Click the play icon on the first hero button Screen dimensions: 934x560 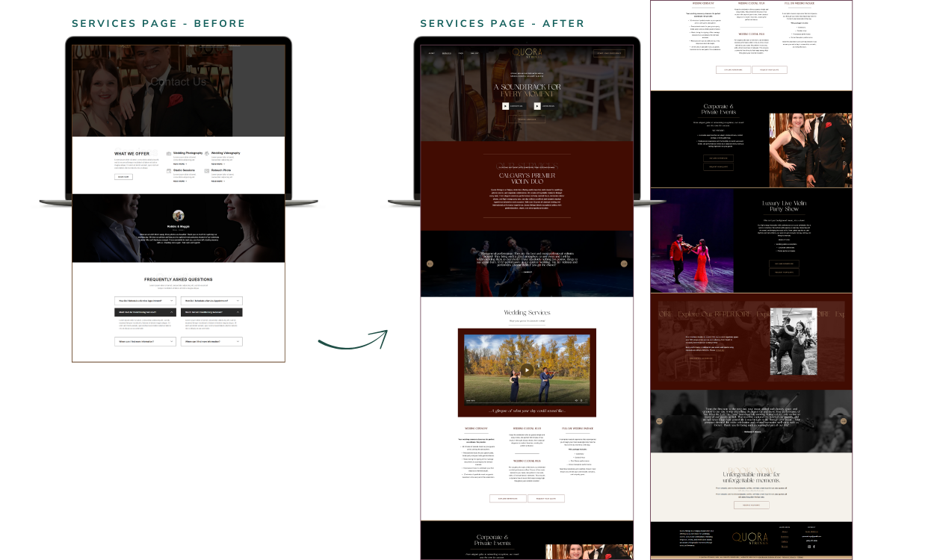tap(506, 106)
